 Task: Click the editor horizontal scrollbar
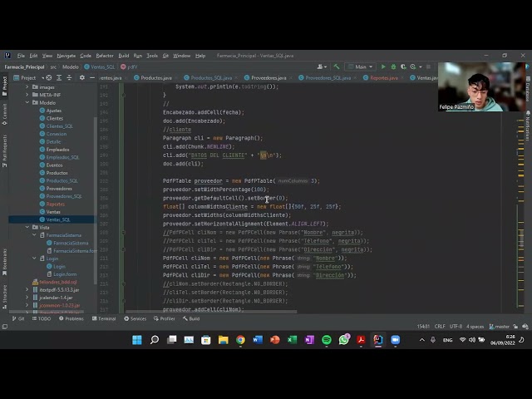tap(211, 312)
